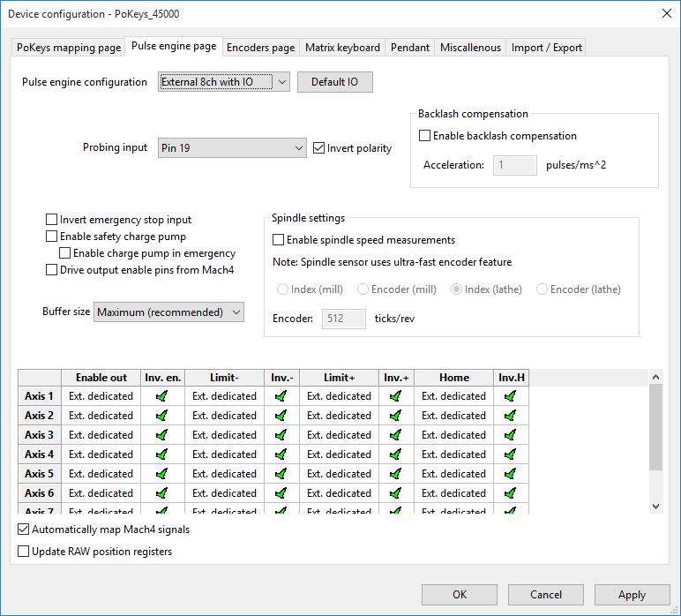
Task: Toggle Axis 5 Inv.+ checkmark
Action: point(396,474)
